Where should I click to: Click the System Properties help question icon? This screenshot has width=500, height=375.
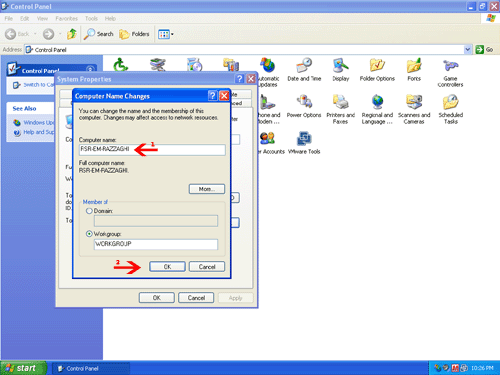[239, 79]
